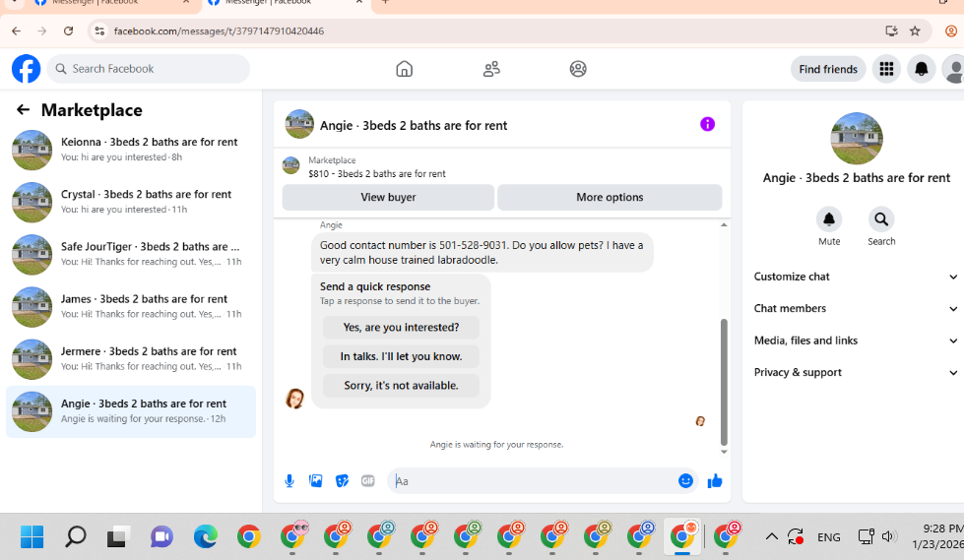This screenshot has height=560, width=964.
Task: Show hidden system tray icons
Action: [x=771, y=536]
